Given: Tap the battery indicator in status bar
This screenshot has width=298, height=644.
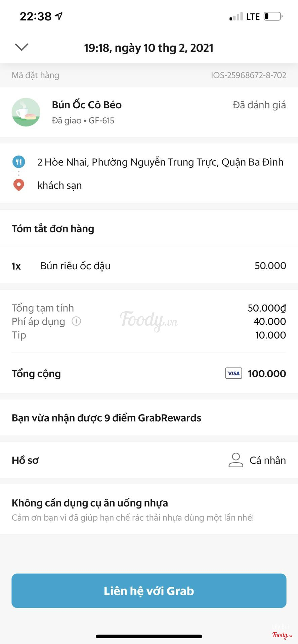Looking at the screenshot, I should pyautogui.click(x=273, y=16).
